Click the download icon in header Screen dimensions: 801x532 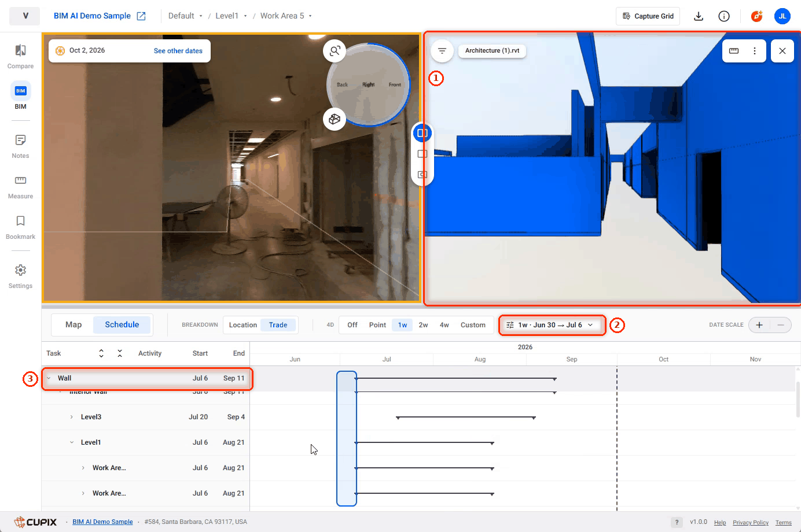699,16
